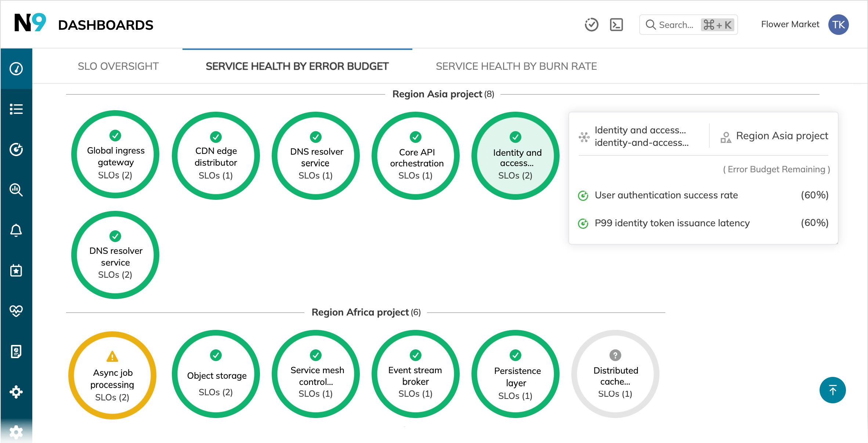Screen dimensions: 868x443
Task: Click the P99 identity token issuance latency entry
Action: 672,223
